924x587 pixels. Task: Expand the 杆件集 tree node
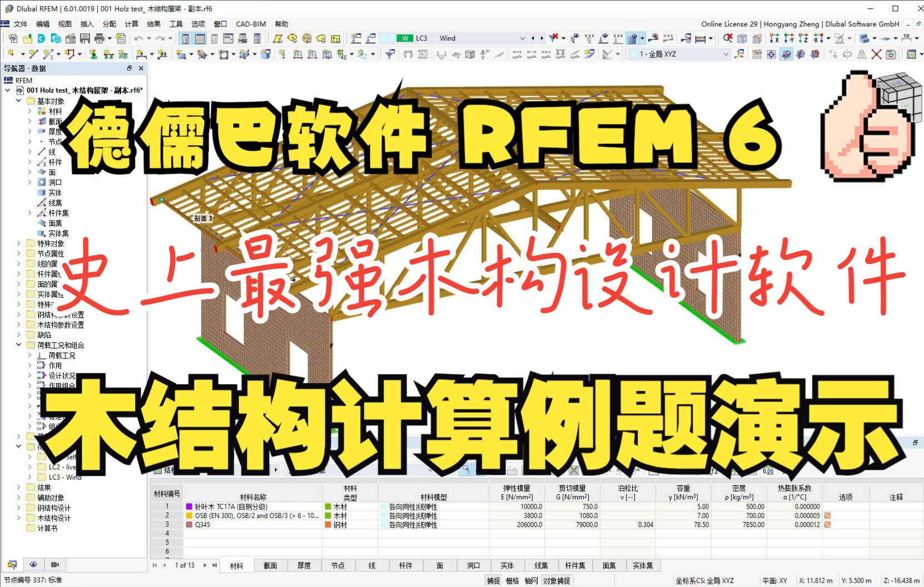30,213
